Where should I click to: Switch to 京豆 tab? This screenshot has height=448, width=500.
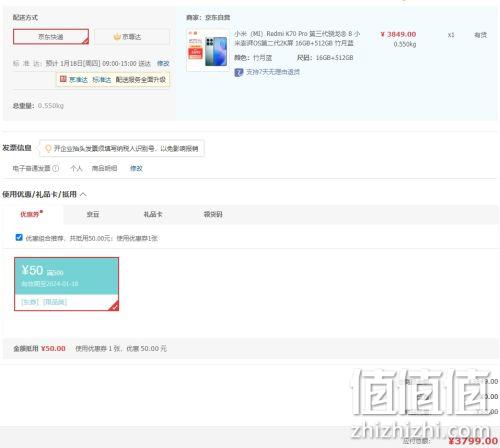click(93, 214)
